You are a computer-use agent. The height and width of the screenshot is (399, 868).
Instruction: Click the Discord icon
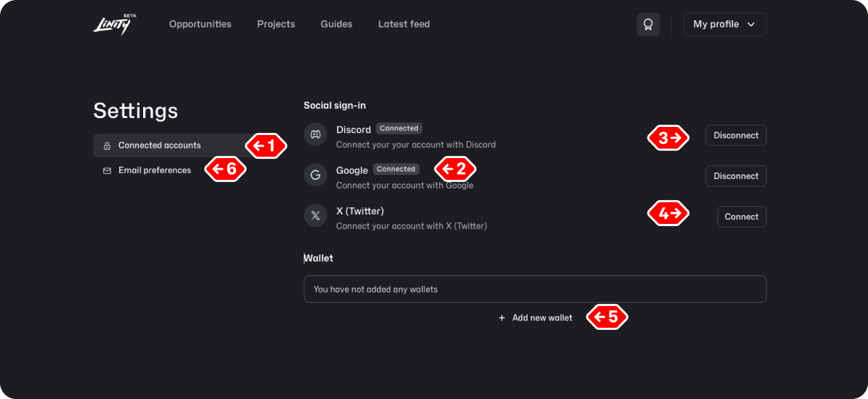[x=315, y=134]
